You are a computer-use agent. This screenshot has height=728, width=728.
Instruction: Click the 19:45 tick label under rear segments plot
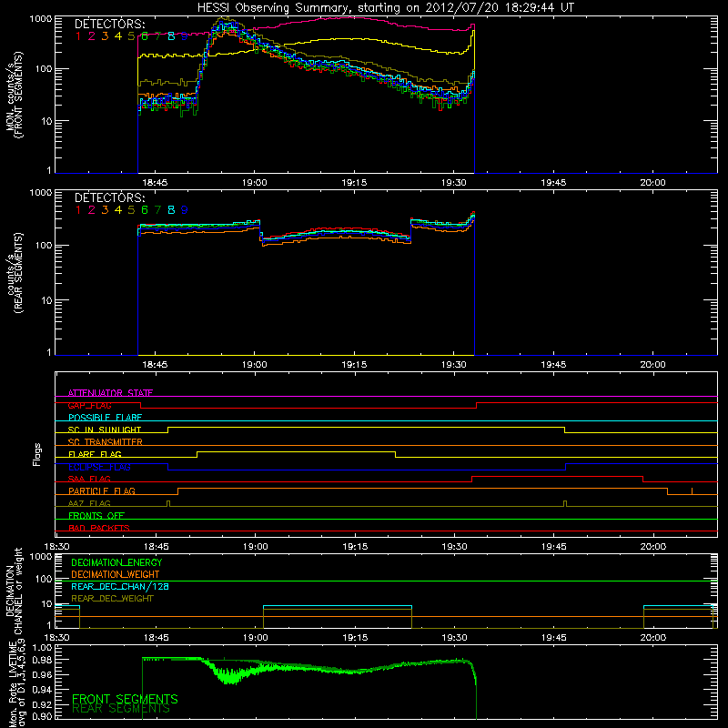tap(553, 365)
